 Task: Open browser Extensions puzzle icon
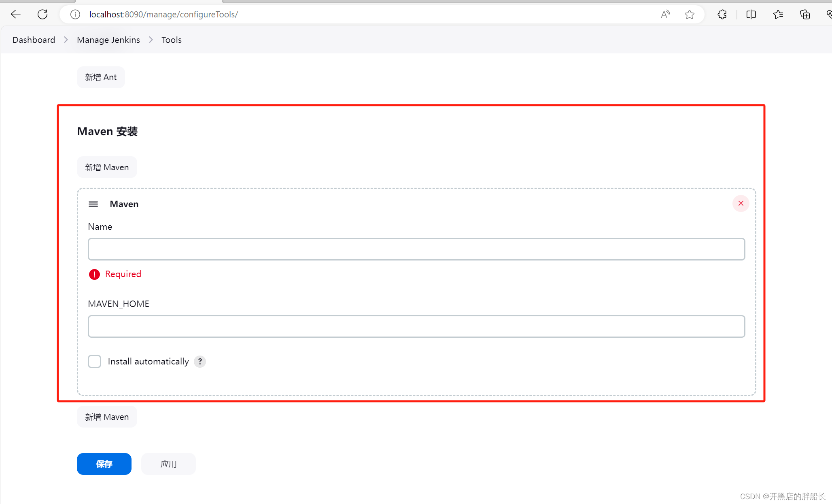[x=722, y=15]
